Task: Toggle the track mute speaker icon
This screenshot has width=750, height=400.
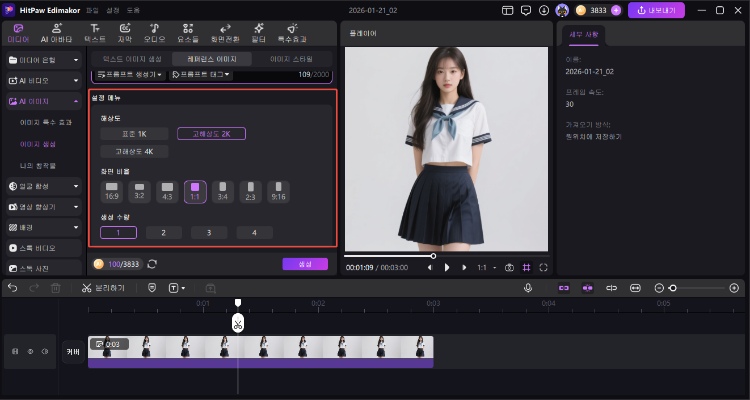Action: (45, 351)
